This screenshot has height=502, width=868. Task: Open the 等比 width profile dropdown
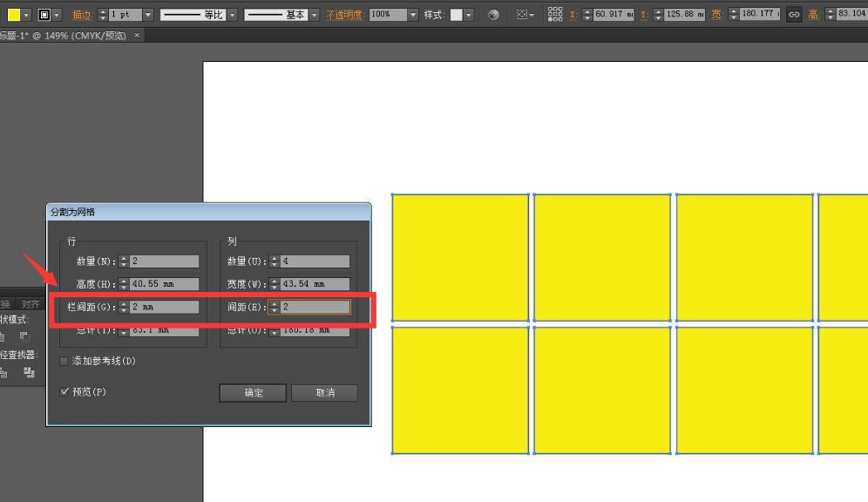[232, 15]
